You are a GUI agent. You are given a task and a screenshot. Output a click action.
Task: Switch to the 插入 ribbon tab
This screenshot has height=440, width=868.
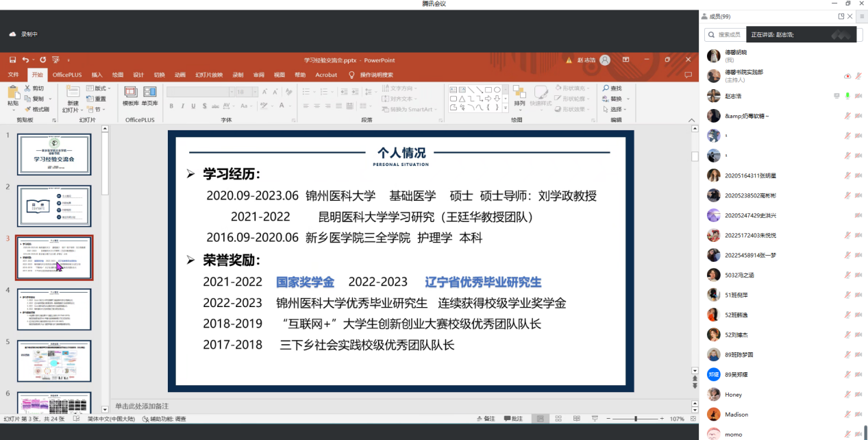point(97,75)
